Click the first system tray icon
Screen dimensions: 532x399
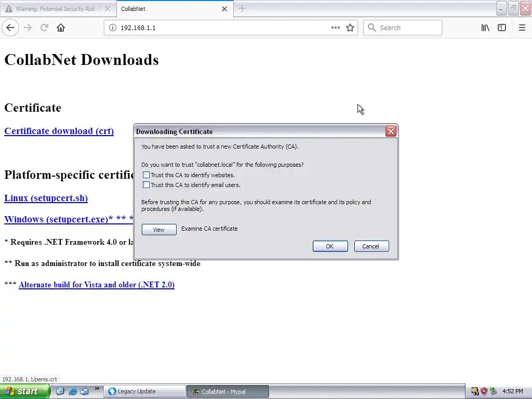tap(475, 391)
